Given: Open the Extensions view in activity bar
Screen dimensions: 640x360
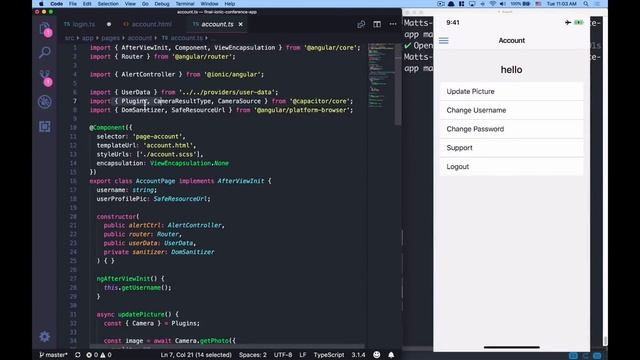Looking at the screenshot, I should click(x=45, y=126).
